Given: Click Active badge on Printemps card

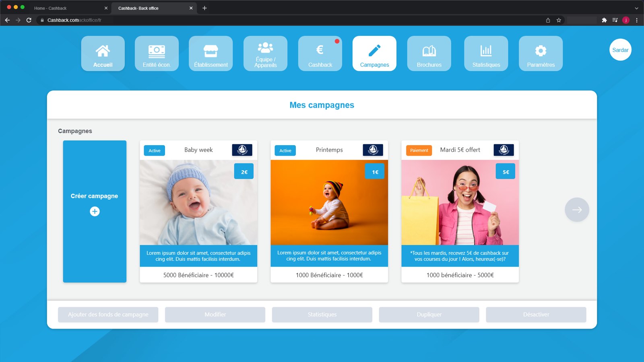Looking at the screenshot, I should (x=285, y=150).
